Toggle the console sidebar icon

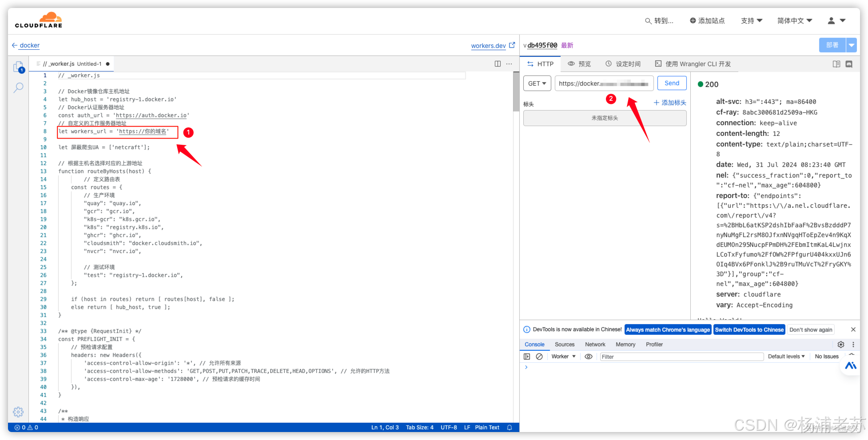pos(527,357)
